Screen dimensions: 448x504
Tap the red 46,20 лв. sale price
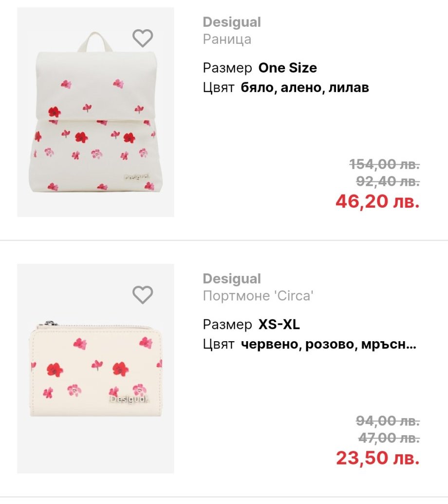point(377,201)
